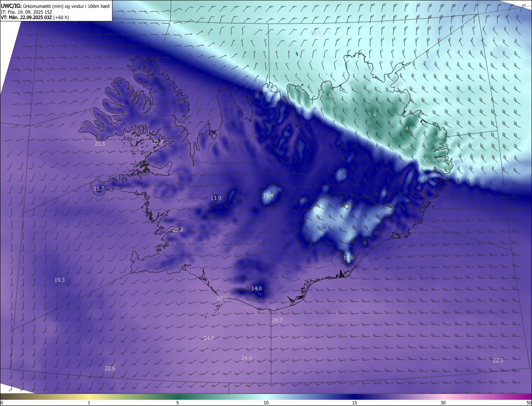The image size is (532, 406).
Task: Click the '30' tick on the color scale
Action: 443,403
